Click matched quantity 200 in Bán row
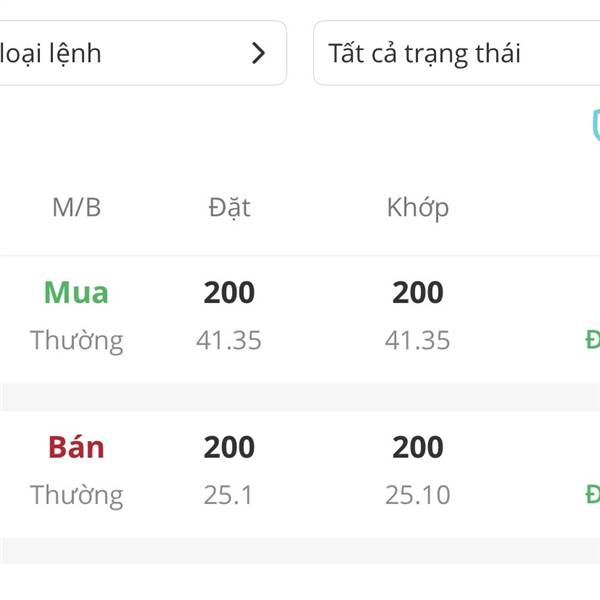Image resolution: width=600 pixels, height=600 pixels. [418, 447]
